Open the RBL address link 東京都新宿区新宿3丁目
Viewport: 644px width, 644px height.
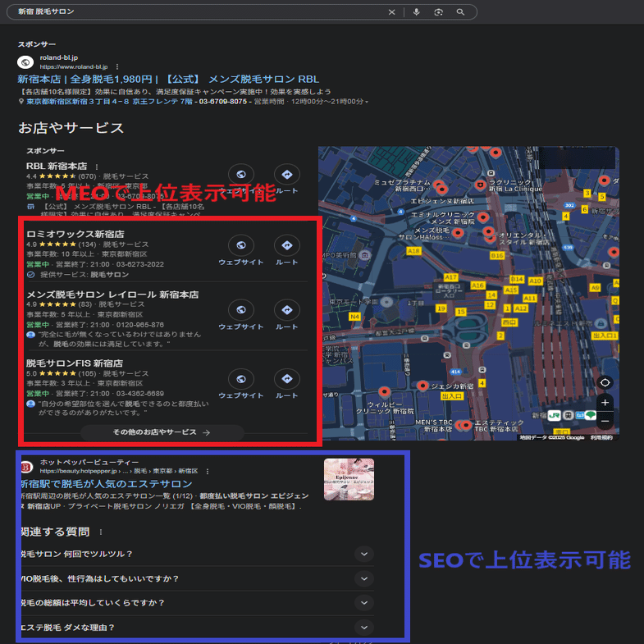(x=109, y=102)
